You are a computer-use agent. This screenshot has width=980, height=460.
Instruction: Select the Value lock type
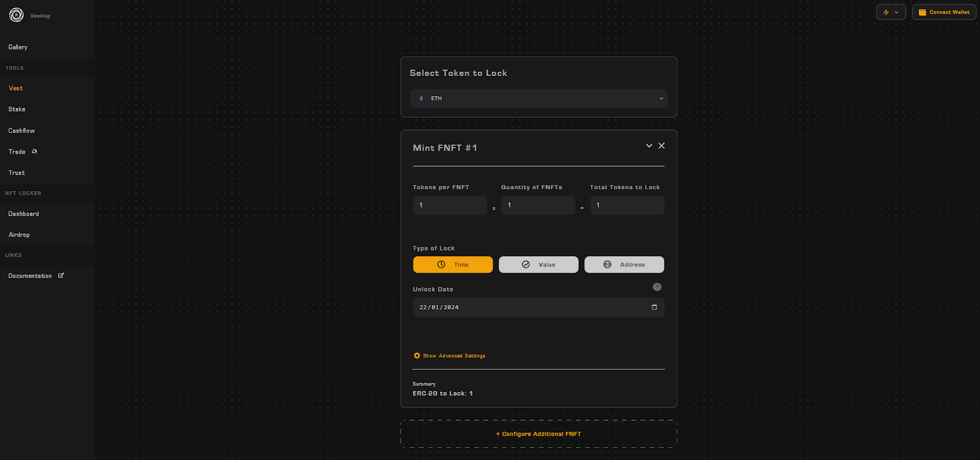click(x=538, y=265)
